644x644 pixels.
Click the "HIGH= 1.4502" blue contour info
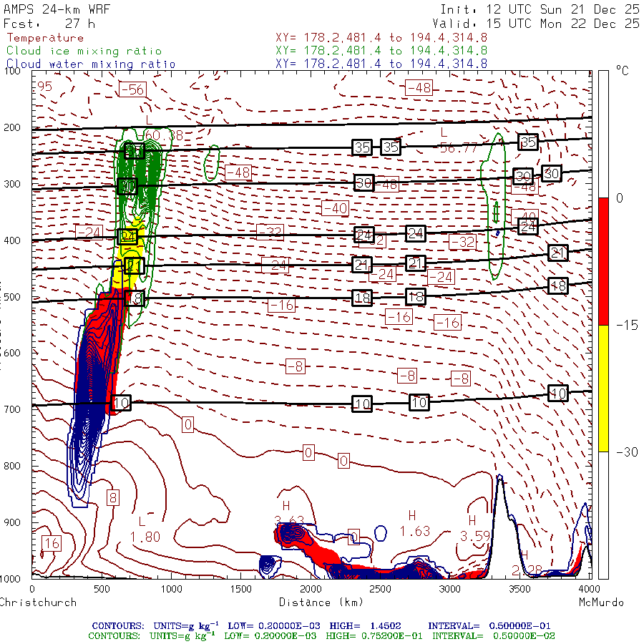365,626
